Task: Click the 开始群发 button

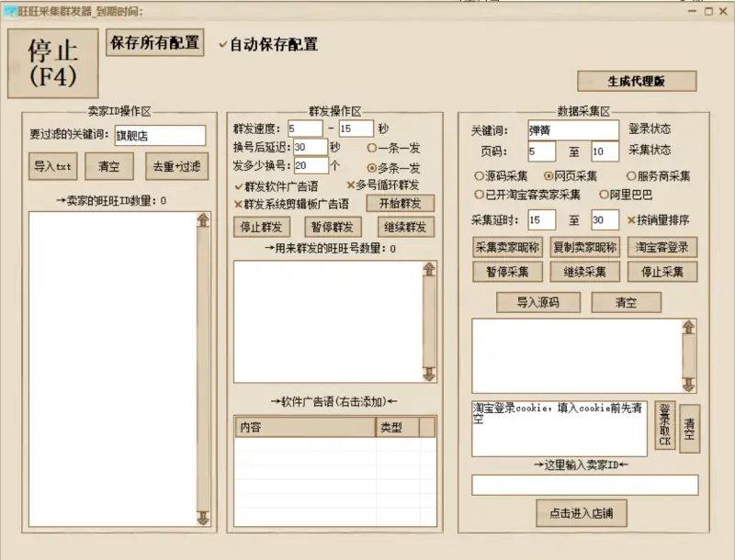Action: [399, 203]
